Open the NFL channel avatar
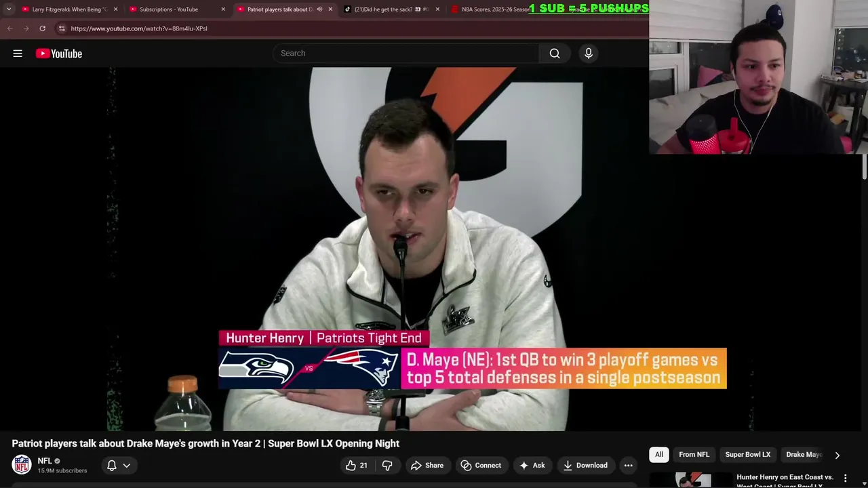868x488 pixels. [x=22, y=465]
